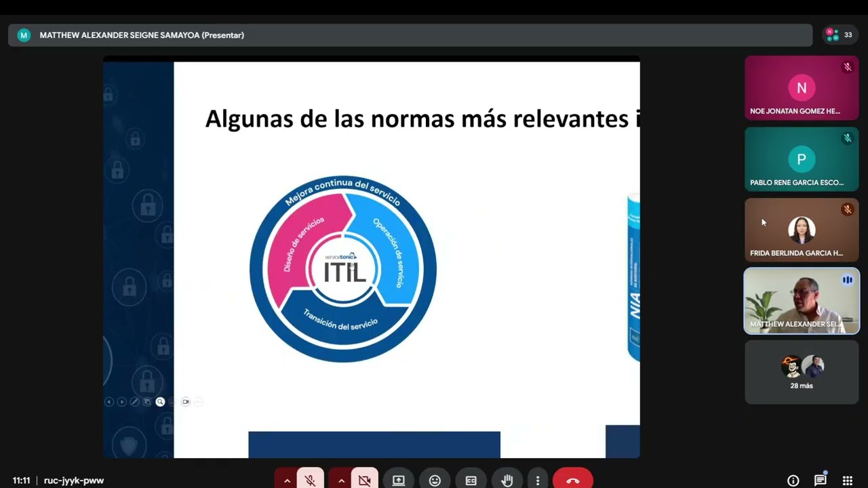Show participants list with 33 count
The image size is (868, 488).
(x=839, y=35)
